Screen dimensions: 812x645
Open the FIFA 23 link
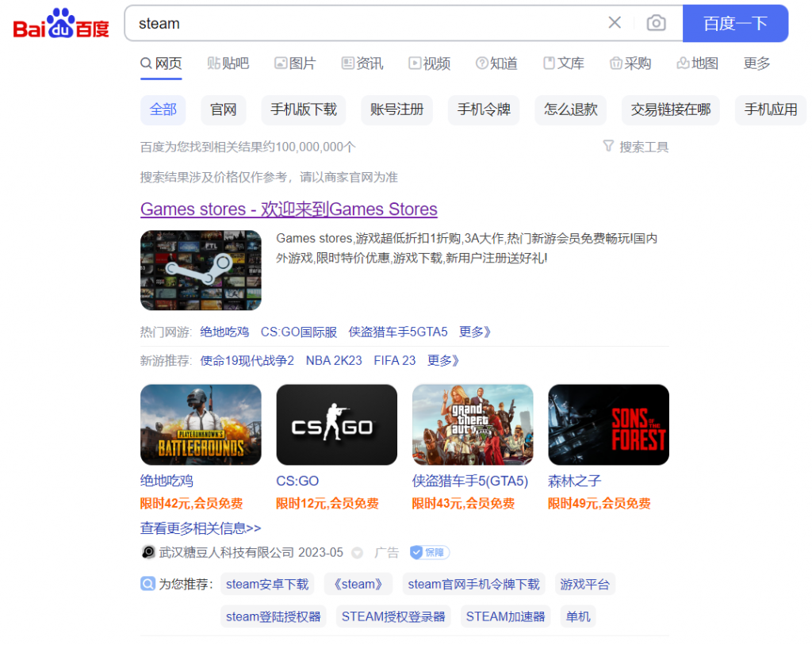pyautogui.click(x=395, y=360)
